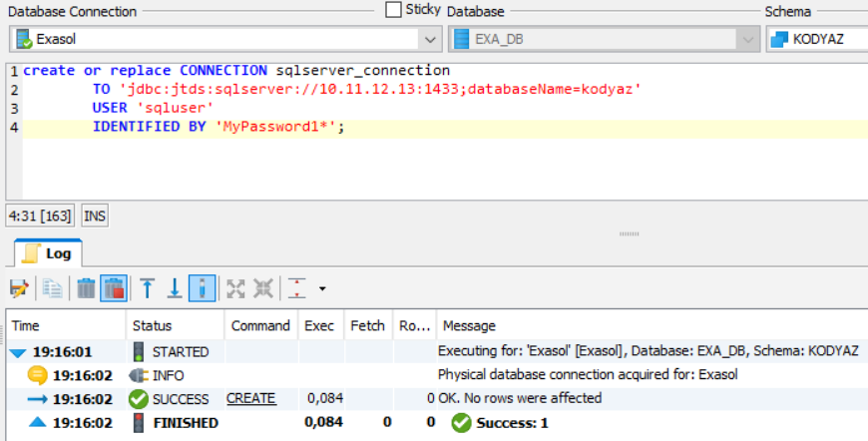This screenshot has height=441, width=868.
Task: Click the expand all log entries icon
Action: click(235, 288)
